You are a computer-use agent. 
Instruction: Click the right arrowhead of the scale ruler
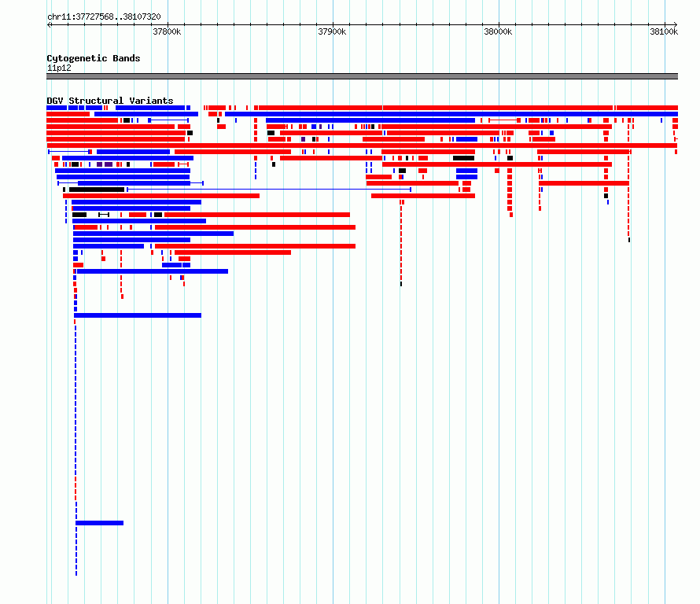click(675, 25)
